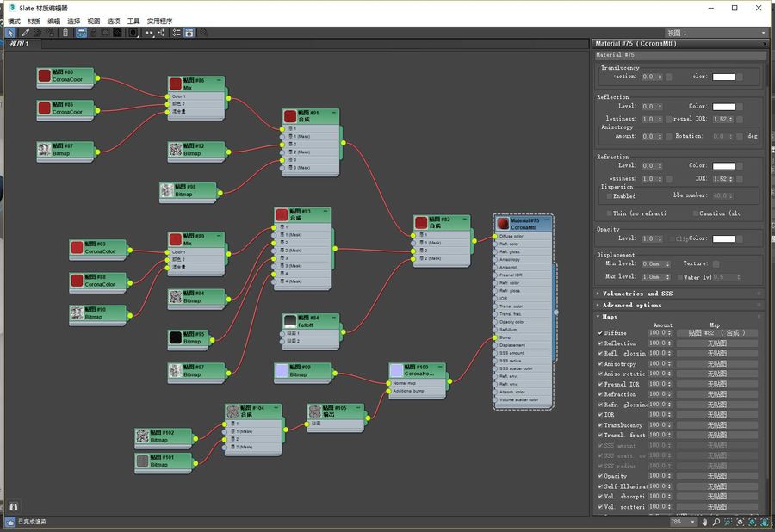This screenshot has width=775, height=532.
Task: Click the select by material magnifier icon
Action: 203,33
